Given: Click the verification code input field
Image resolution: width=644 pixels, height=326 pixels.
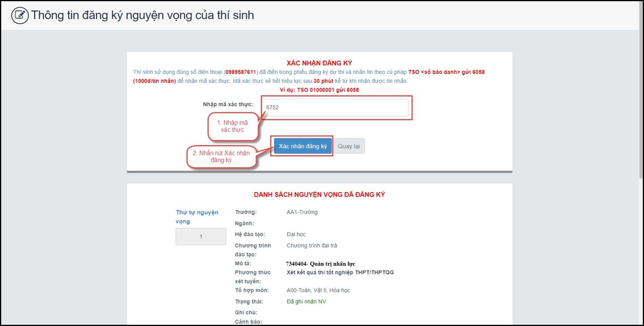Looking at the screenshot, I should tap(335, 107).
